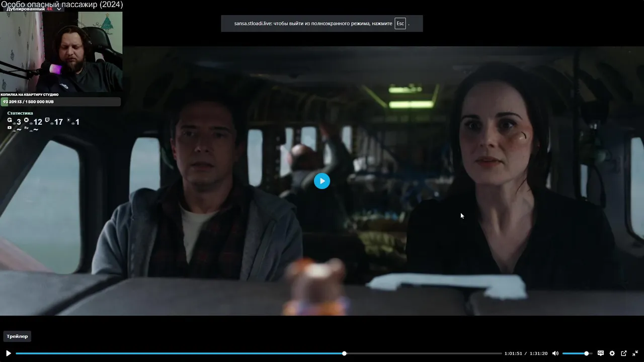This screenshot has height=362, width=644.
Task: Adjust the volume slider handle
Action: click(x=586, y=353)
